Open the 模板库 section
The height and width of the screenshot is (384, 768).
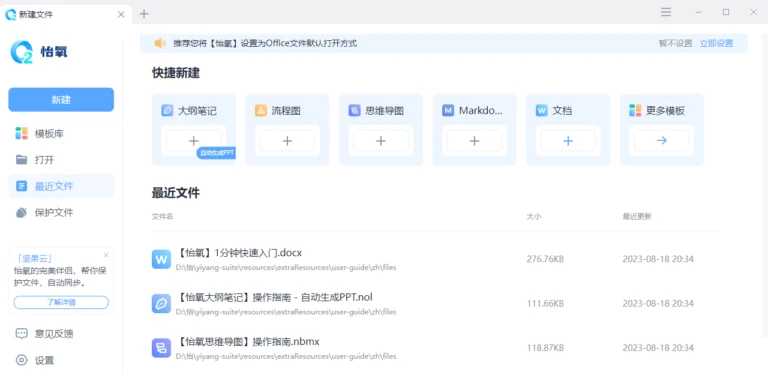pos(61,133)
